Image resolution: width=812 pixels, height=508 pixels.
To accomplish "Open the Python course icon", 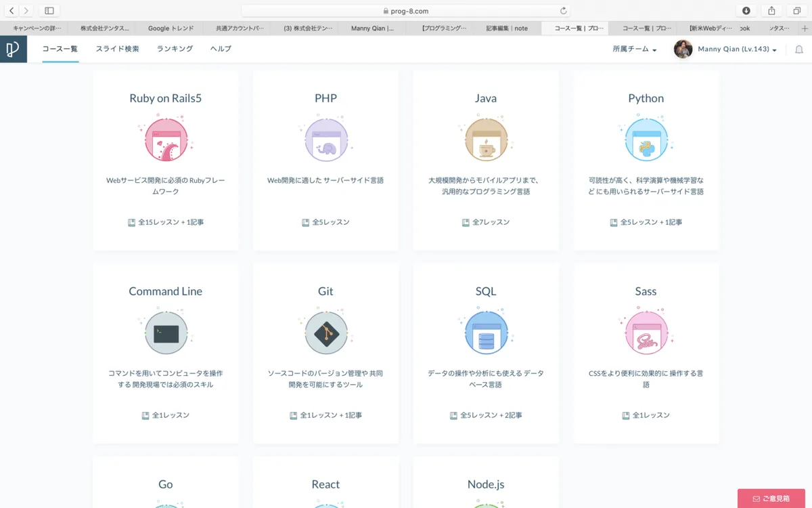I will pos(646,139).
